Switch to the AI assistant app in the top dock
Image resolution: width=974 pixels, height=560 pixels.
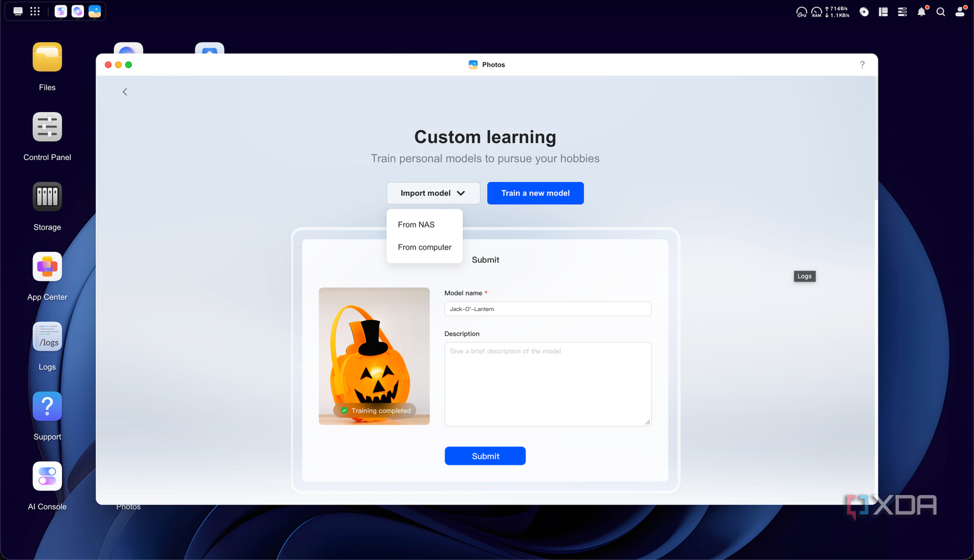[x=78, y=11]
